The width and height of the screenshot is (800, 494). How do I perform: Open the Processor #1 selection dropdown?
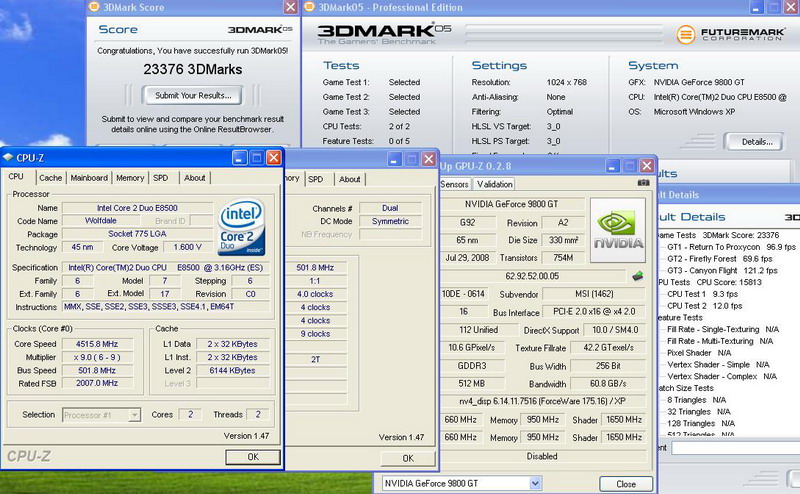[x=134, y=415]
